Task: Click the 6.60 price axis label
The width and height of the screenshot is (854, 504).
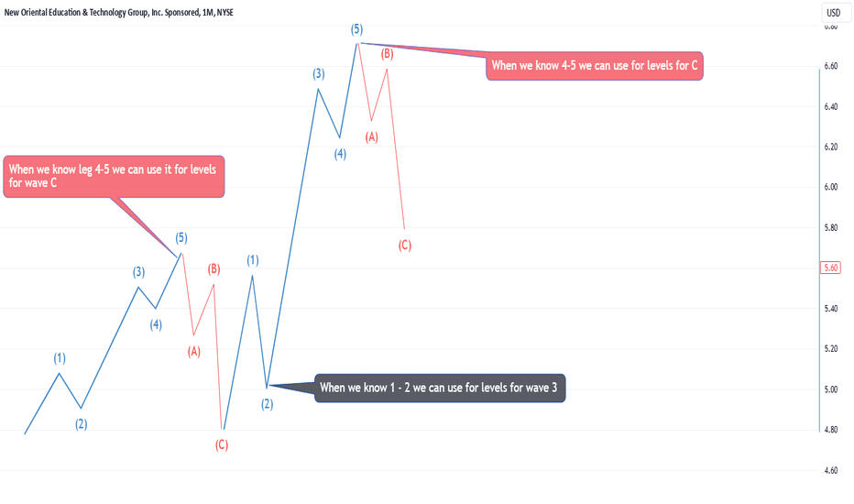Action: 830,66
